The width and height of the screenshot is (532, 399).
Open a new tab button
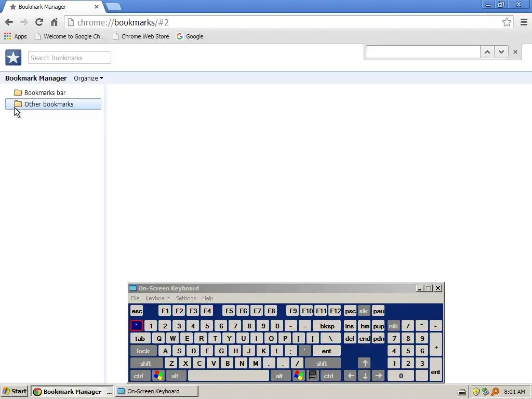(113, 7)
